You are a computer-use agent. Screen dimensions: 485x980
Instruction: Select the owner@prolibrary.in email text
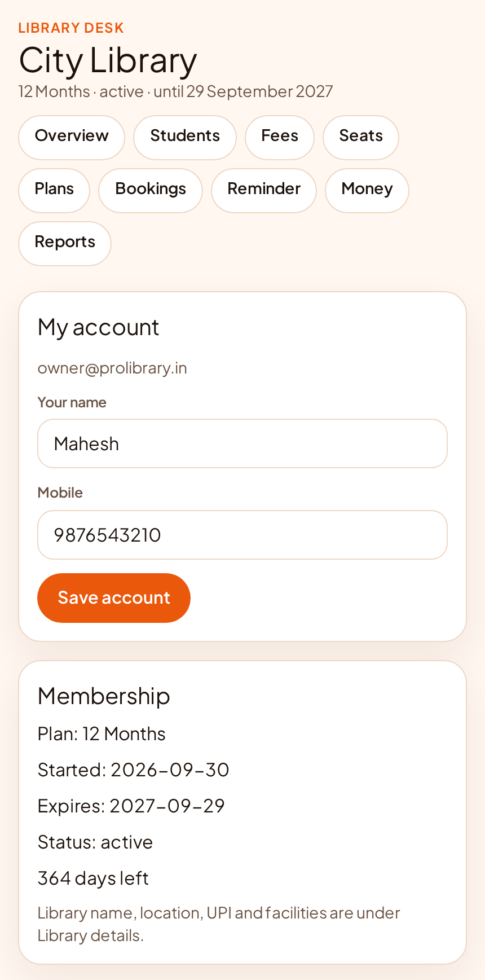click(x=112, y=368)
